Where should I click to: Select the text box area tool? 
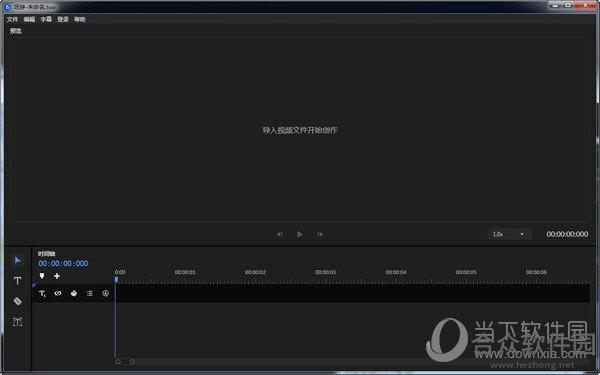[17, 322]
